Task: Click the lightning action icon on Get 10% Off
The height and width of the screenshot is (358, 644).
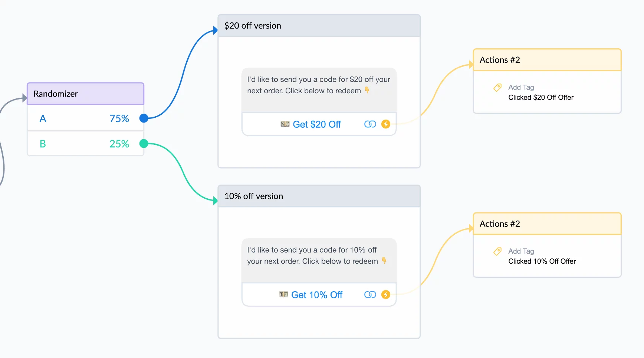Action: click(386, 294)
